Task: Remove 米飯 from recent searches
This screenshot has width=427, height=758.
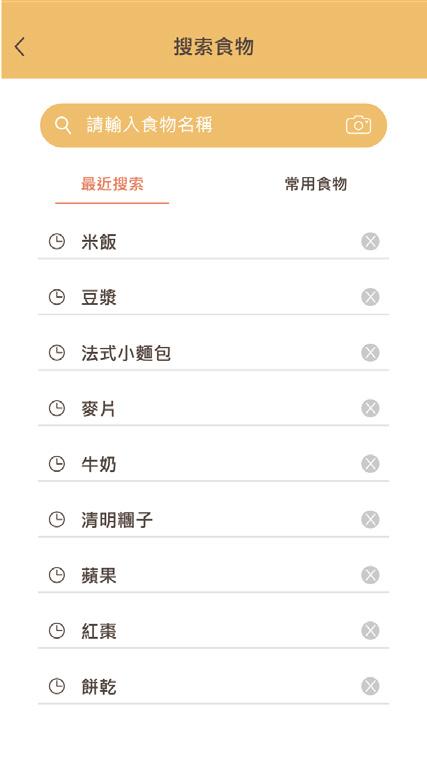Action: pyautogui.click(x=370, y=241)
